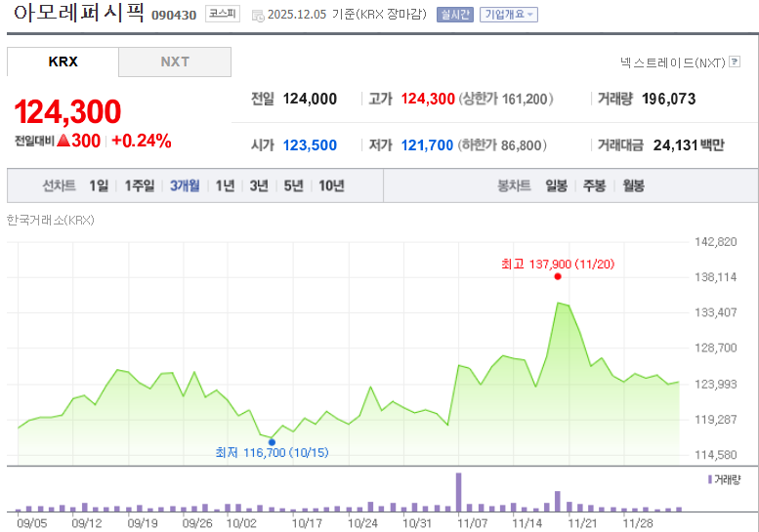
Task: Click the 고가 value 124,300
Action: point(428,100)
